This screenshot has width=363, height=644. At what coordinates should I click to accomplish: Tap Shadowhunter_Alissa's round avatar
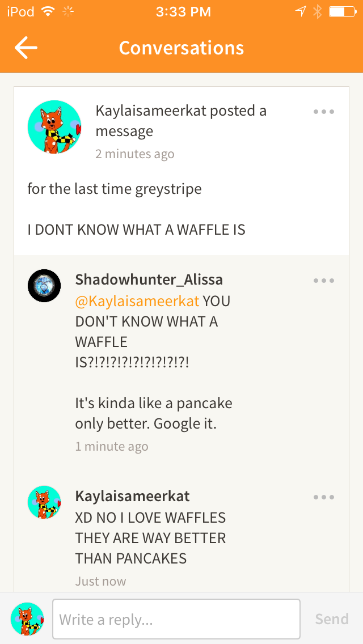tap(44, 286)
